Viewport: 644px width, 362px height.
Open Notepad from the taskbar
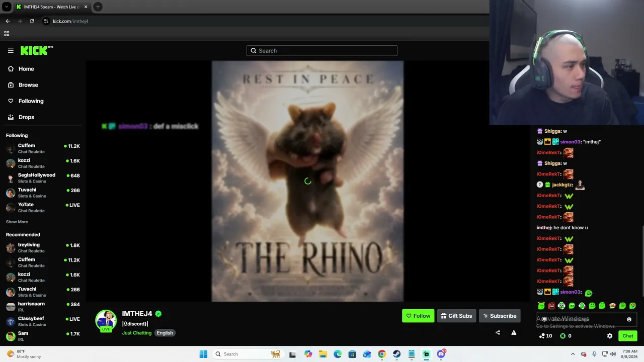point(412,354)
